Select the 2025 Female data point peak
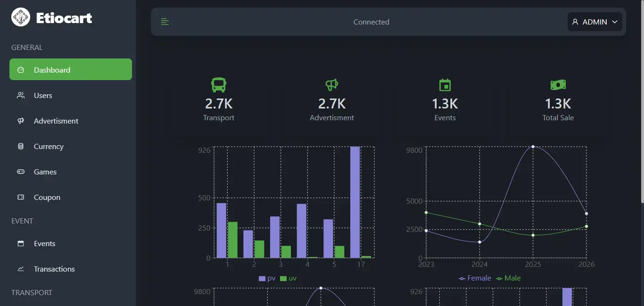The width and height of the screenshot is (644, 306). pos(533,147)
